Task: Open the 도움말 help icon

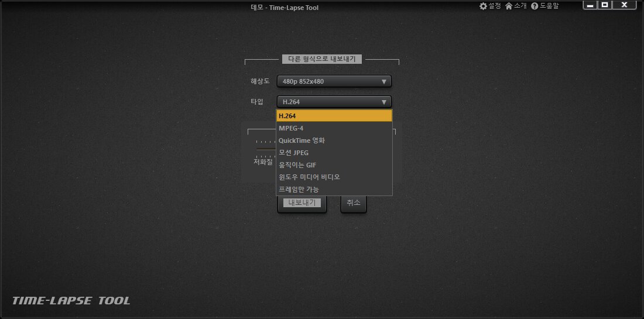Action: (x=535, y=6)
